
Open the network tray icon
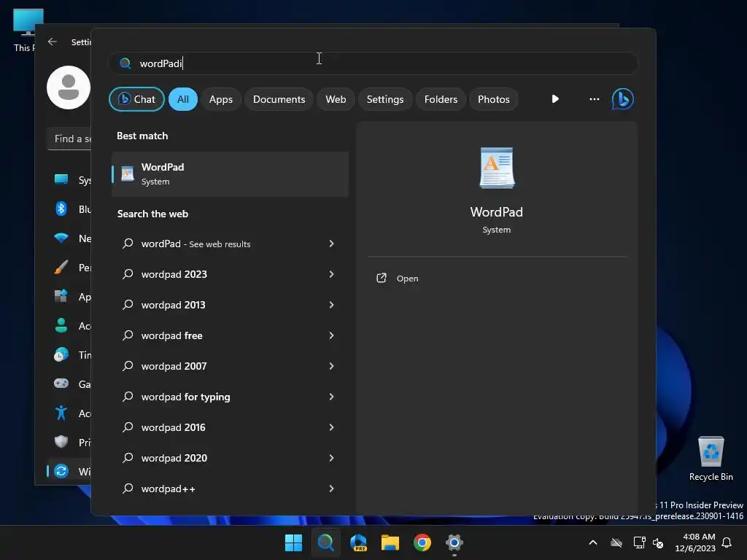click(x=639, y=542)
